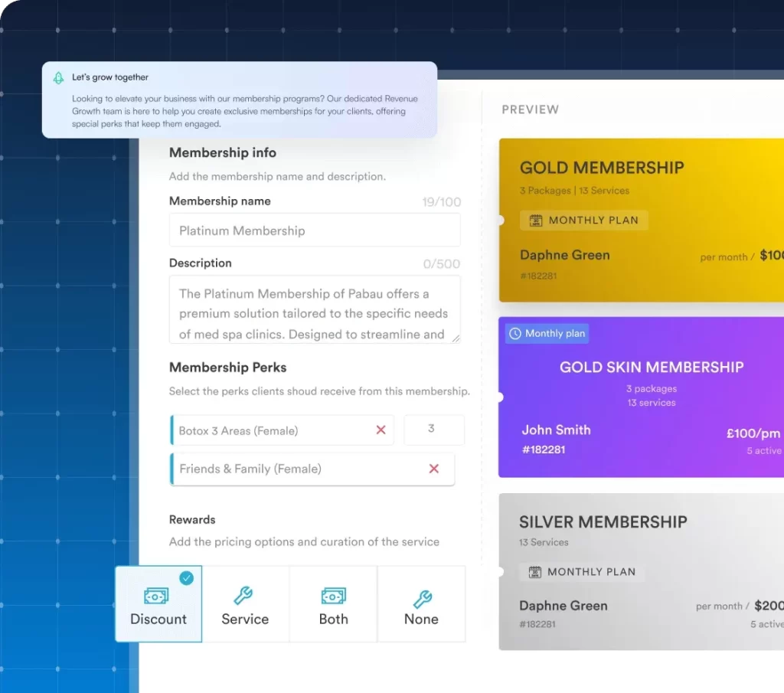Select the Discount banknote icon
This screenshot has height=693, width=784.
[x=157, y=595]
